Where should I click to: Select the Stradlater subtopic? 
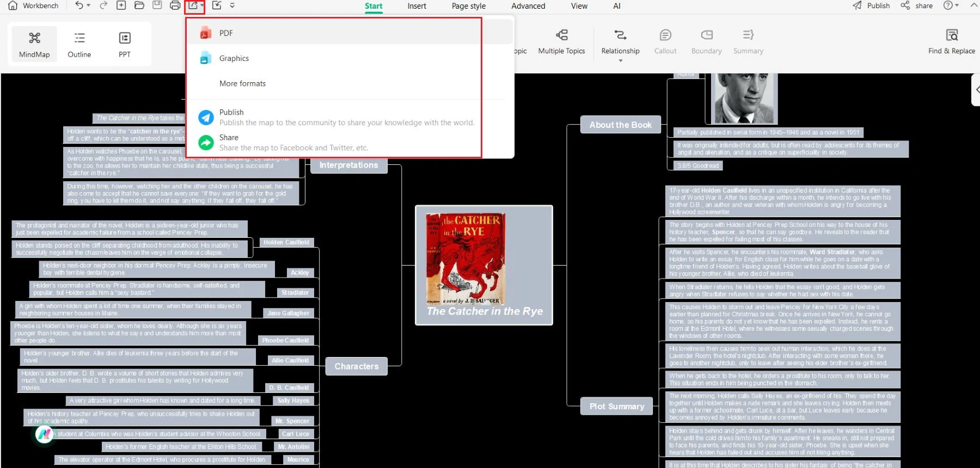pos(295,292)
